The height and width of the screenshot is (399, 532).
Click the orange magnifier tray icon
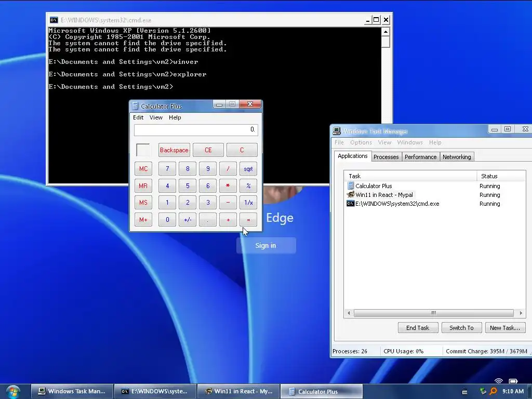coord(493,391)
